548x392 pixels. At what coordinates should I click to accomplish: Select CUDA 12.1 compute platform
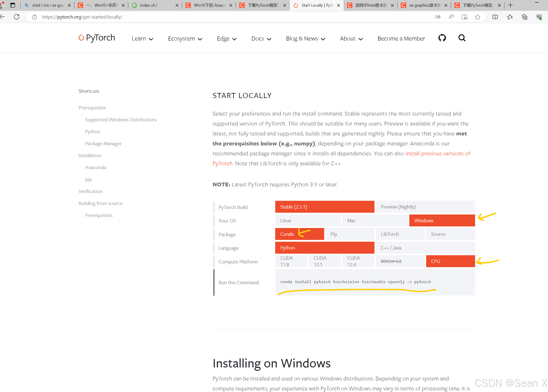(x=325, y=261)
